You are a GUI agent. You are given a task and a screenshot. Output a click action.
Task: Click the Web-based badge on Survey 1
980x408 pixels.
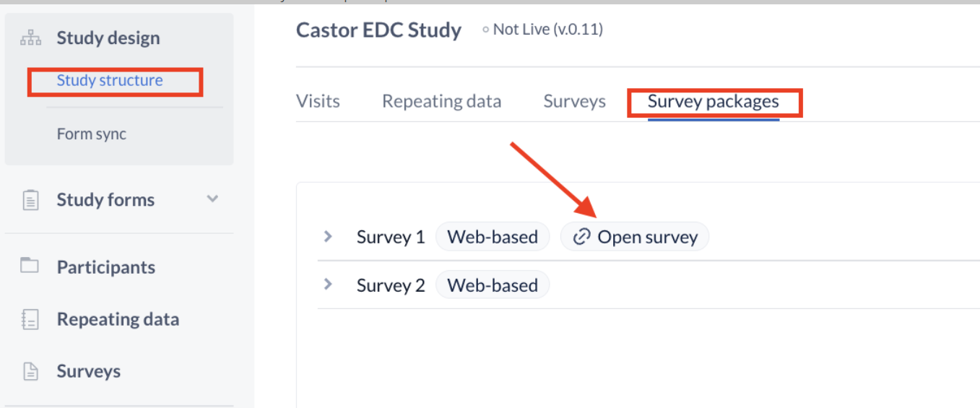click(x=493, y=237)
